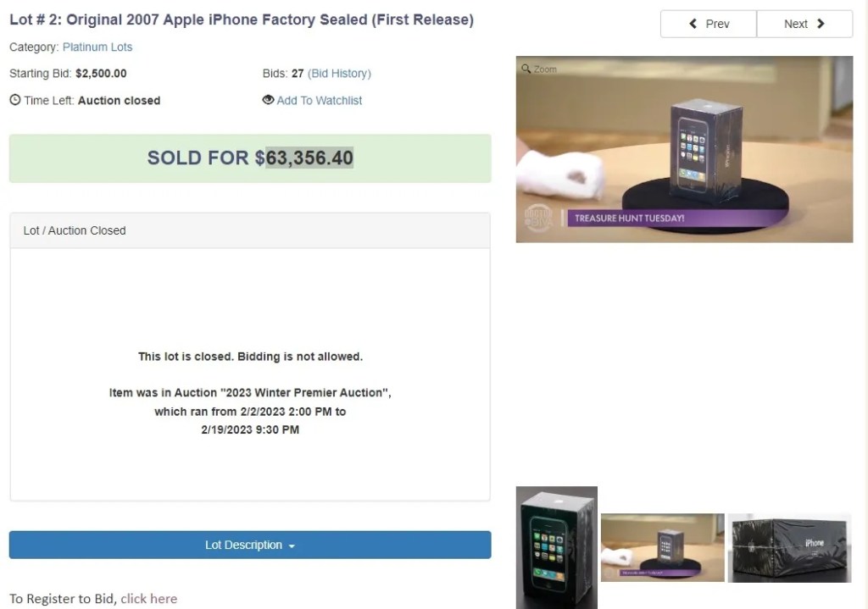
Task: Select the box side view thumbnail
Action: coord(789,547)
